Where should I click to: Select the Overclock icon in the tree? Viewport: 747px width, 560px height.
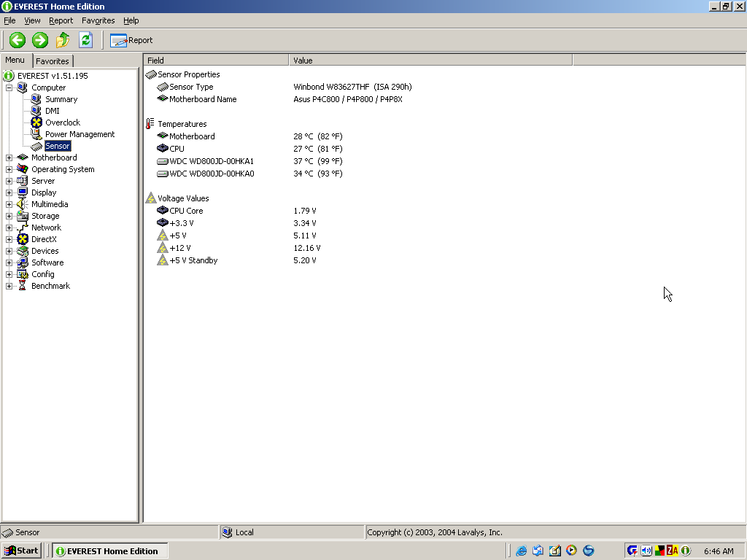[x=36, y=122]
